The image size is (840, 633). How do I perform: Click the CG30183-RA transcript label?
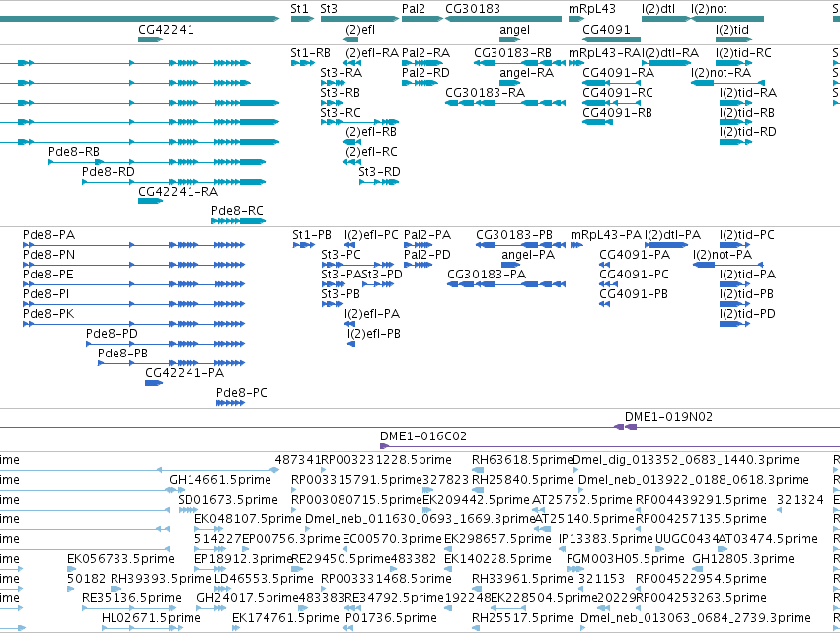click(486, 93)
